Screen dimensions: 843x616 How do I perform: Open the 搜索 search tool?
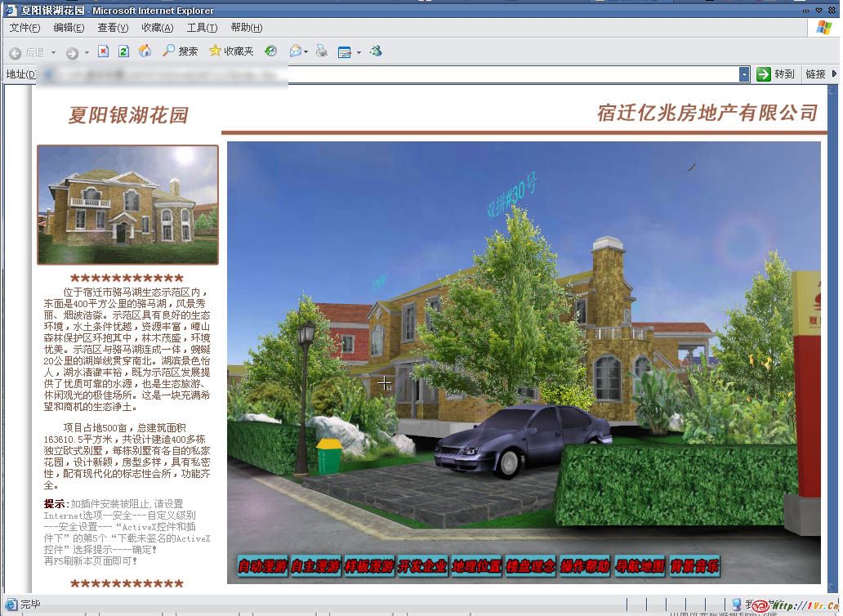click(180, 51)
